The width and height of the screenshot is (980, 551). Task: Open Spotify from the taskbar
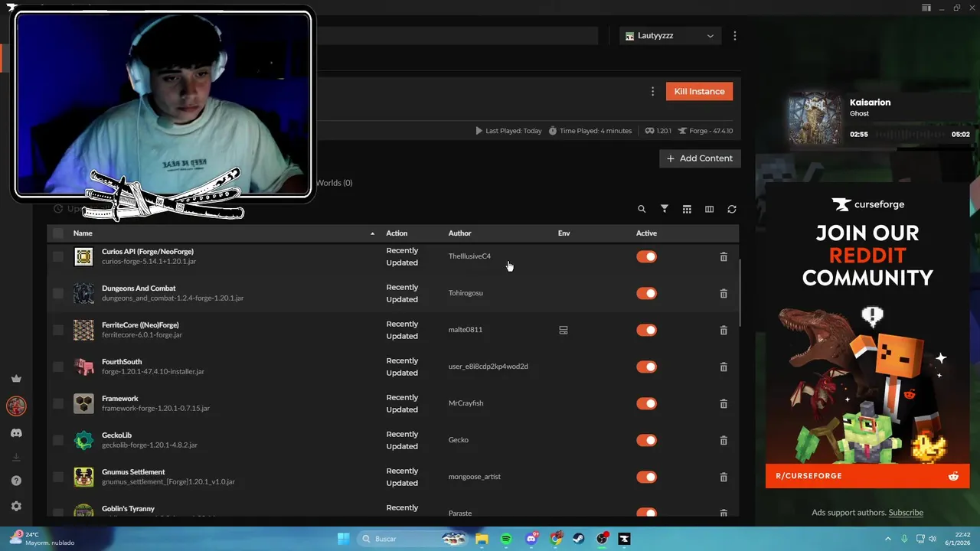(506, 539)
